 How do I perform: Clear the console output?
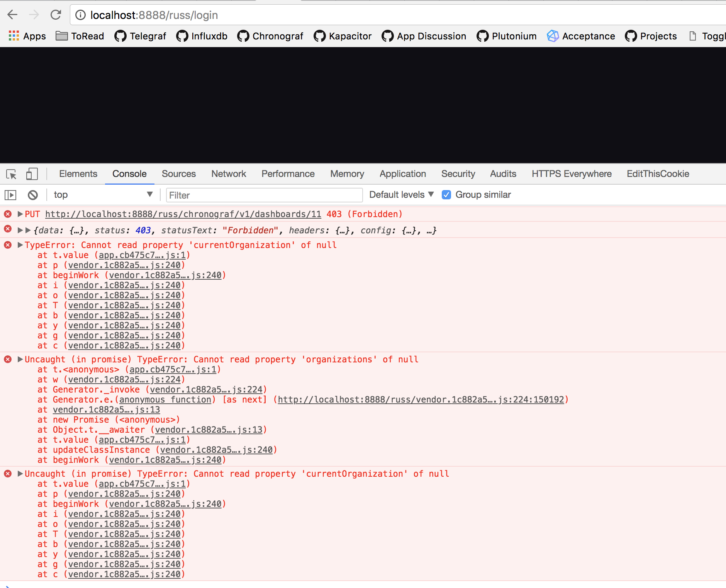point(32,195)
